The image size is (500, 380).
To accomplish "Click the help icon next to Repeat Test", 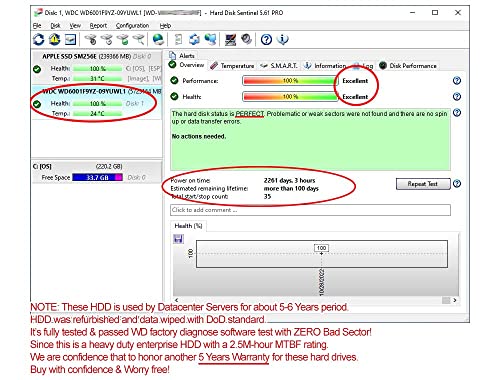I will pyautogui.click(x=457, y=184).
